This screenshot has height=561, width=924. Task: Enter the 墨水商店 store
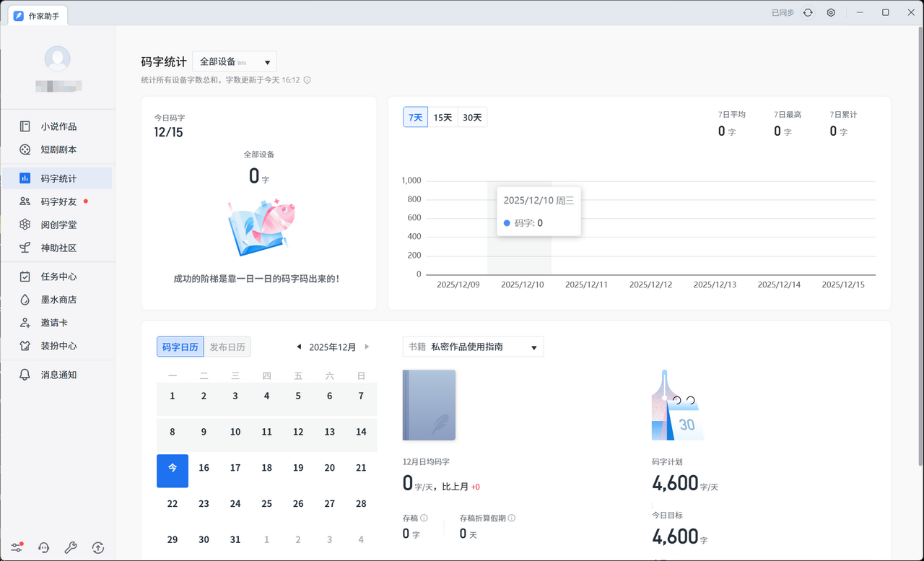(58, 299)
